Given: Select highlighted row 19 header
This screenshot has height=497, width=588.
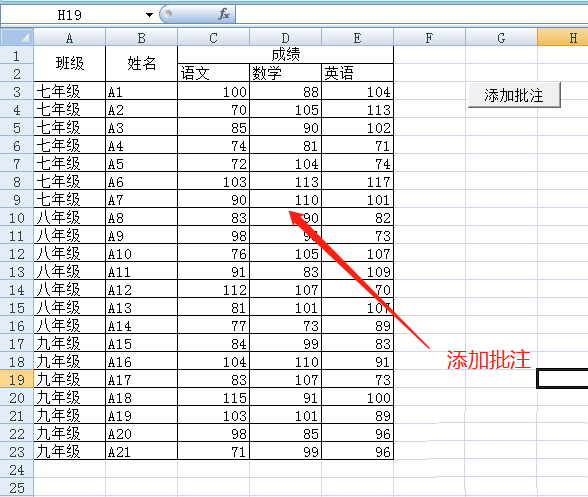Looking at the screenshot, I should point(17,380).
